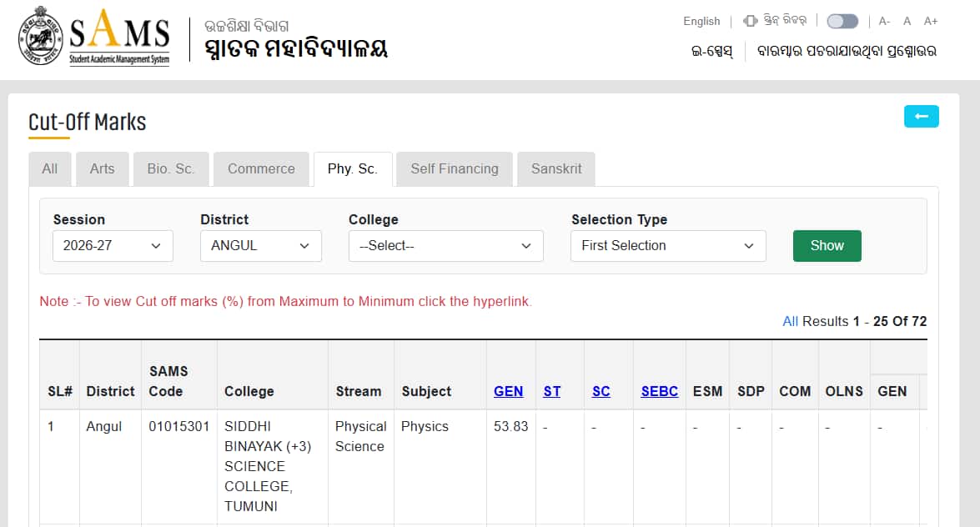Switch to the Commerce tab
Image resolution: width=980 pixels, height=527 pixels.
261,168
